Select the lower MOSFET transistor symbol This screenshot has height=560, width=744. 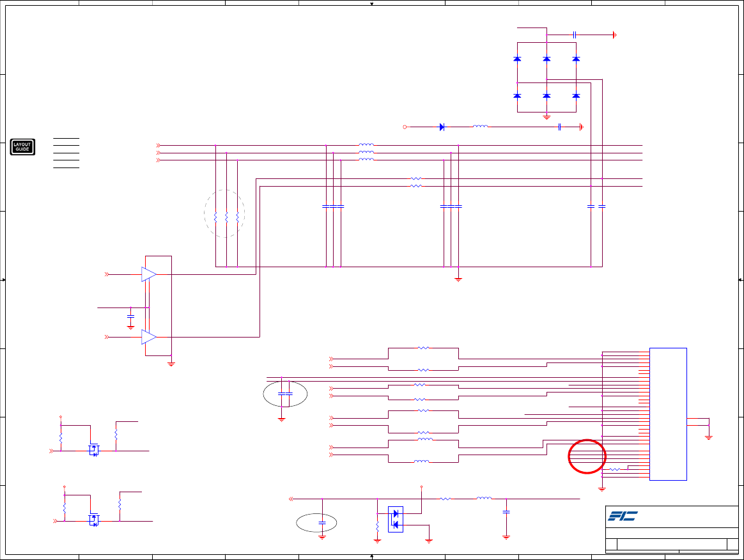pyautogui.click(x=94, y=520)
